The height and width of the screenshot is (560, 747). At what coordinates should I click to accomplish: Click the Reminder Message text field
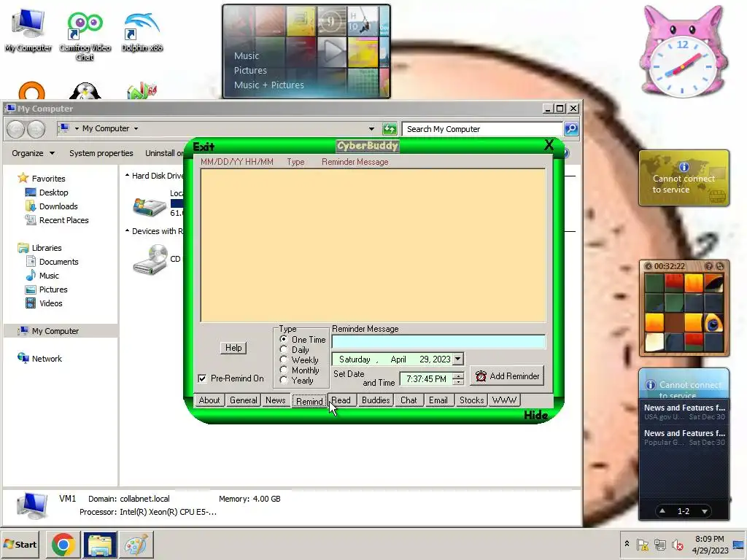pyautogui.click(x=438, y=341)
